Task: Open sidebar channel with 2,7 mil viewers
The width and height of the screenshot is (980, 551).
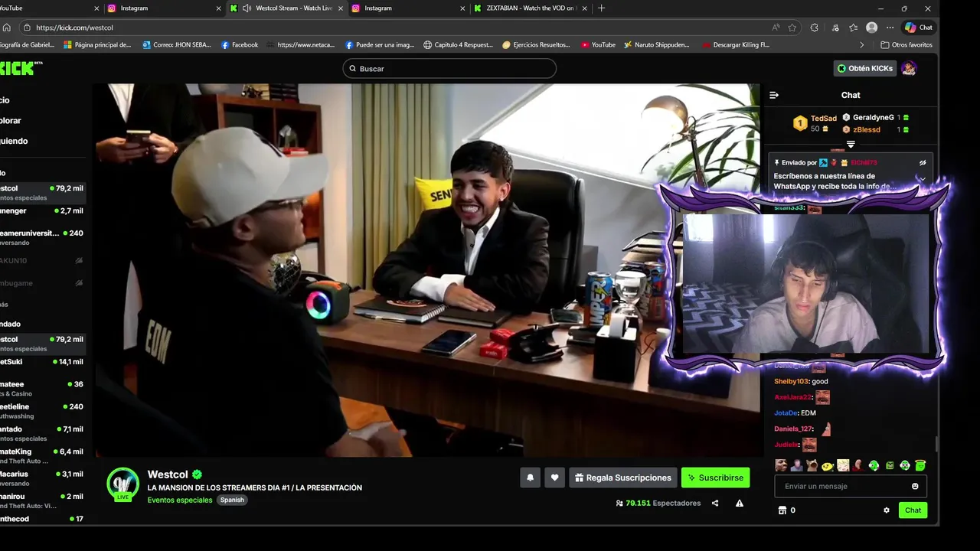Action: tap(42, 210)
